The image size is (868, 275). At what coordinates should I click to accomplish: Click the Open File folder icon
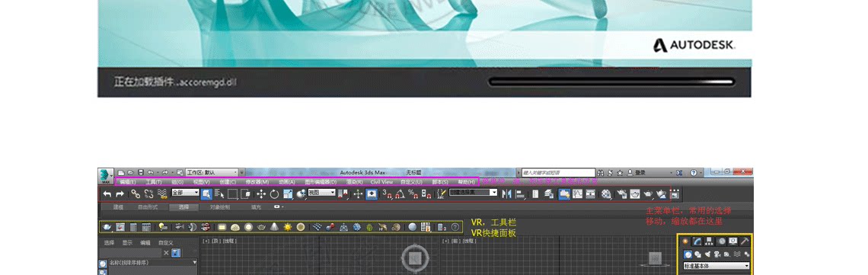tap(130, 173)
